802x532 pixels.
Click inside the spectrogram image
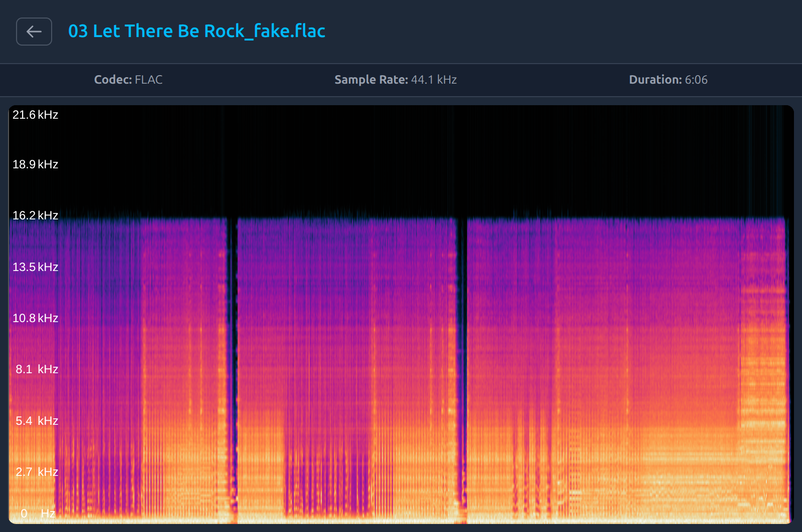(401, 315)
